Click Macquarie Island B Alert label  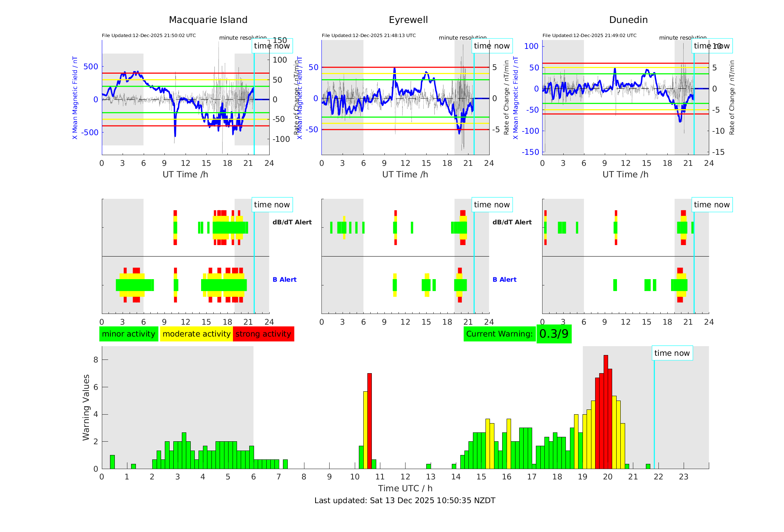(x=284, y=280)
